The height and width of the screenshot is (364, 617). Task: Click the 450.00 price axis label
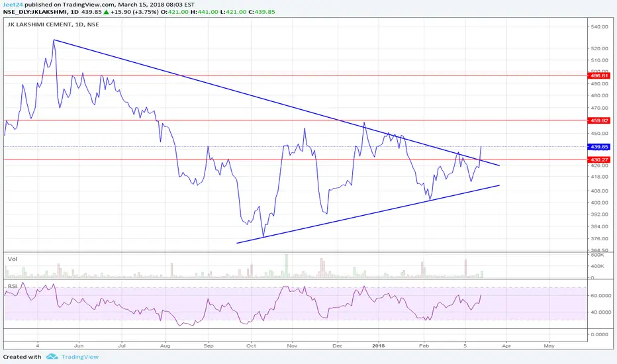(x=600, y=133)
